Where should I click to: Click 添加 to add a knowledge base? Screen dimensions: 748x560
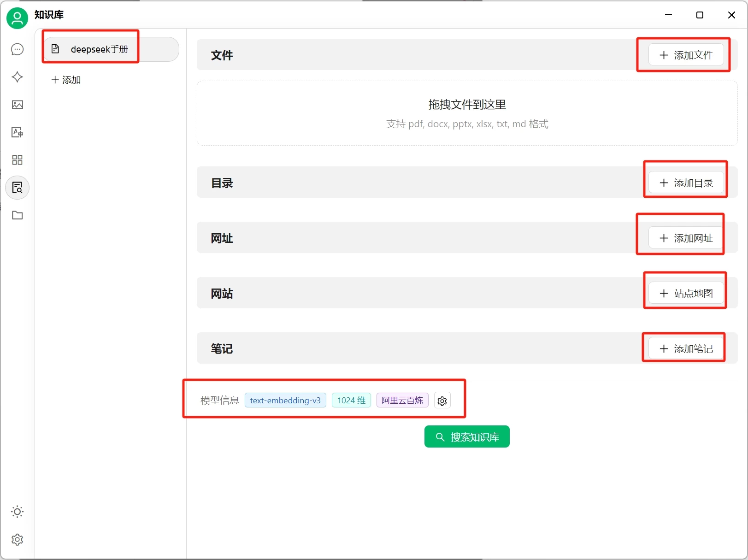click(66, 80)
